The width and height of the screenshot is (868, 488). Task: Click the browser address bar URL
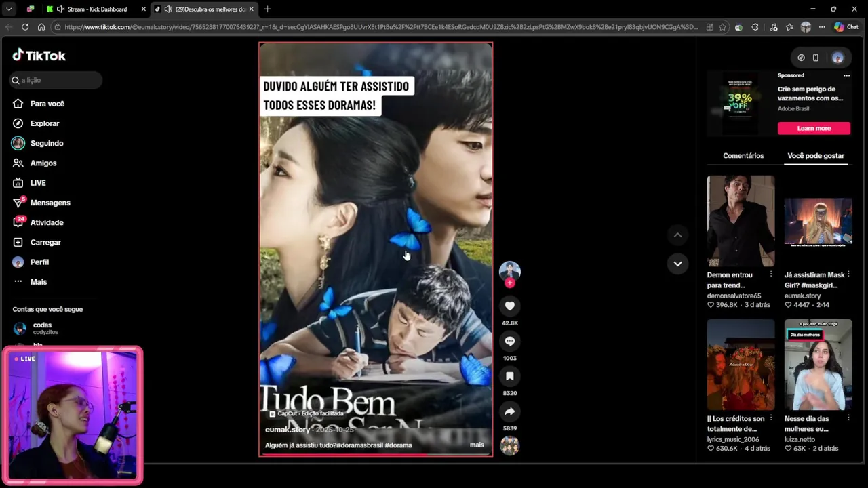pos(380,27)
